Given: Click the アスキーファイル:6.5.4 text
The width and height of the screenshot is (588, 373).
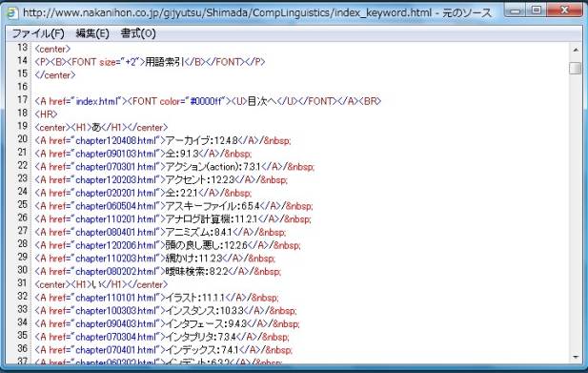Looking at the screenshot, I should coord(213,206).
